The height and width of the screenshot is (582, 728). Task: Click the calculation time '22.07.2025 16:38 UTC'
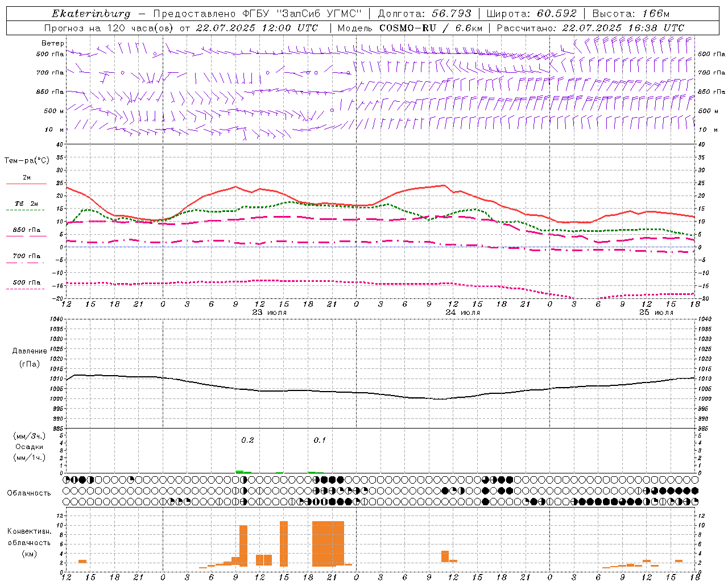(623, 28)
